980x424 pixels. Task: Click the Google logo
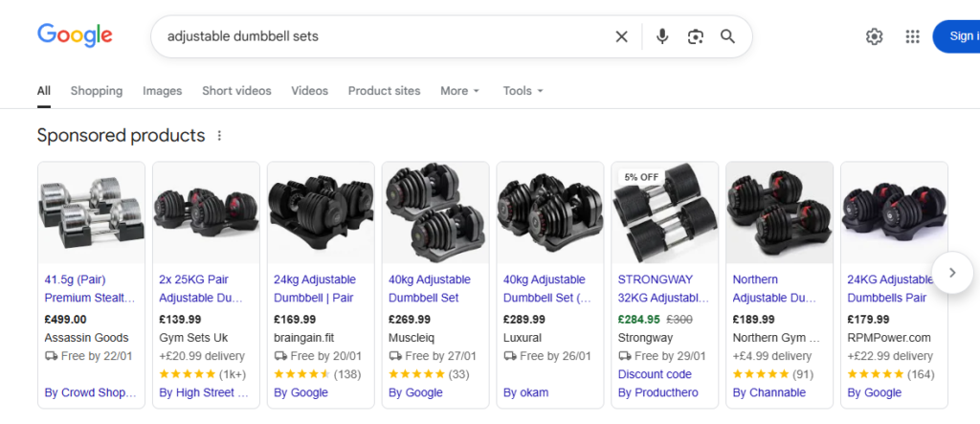pos(75,35)
